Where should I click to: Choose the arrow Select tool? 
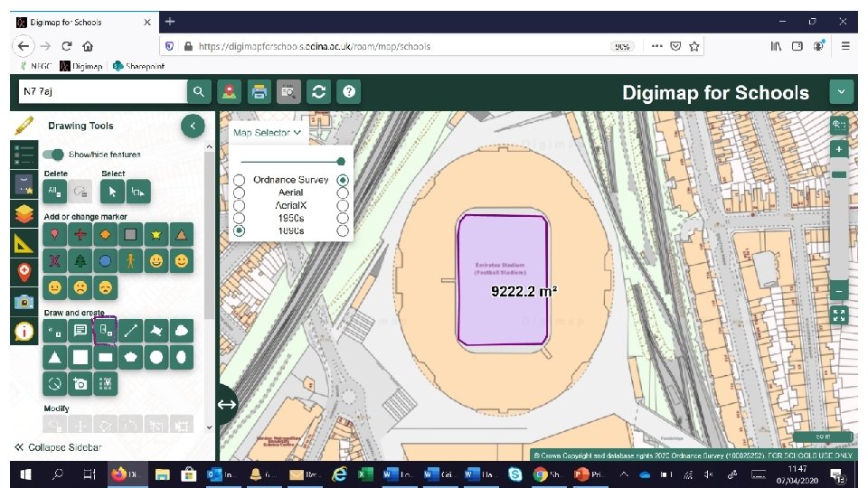(112, 192)
